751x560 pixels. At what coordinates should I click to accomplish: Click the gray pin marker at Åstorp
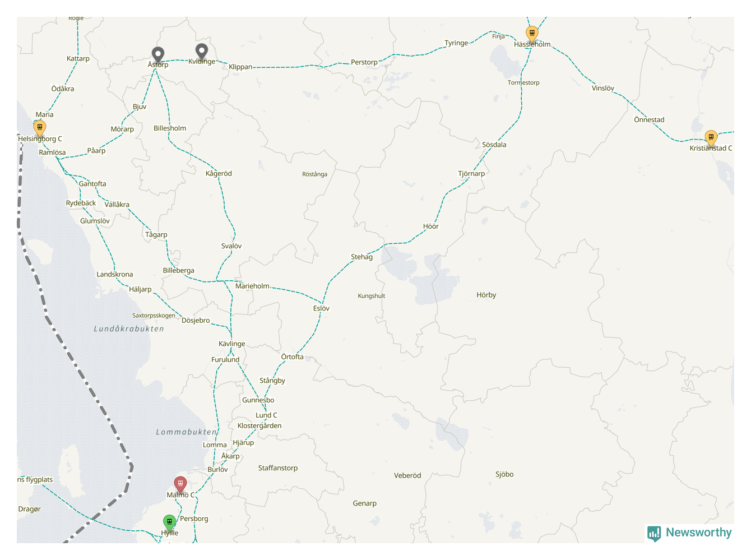(158, 54)
